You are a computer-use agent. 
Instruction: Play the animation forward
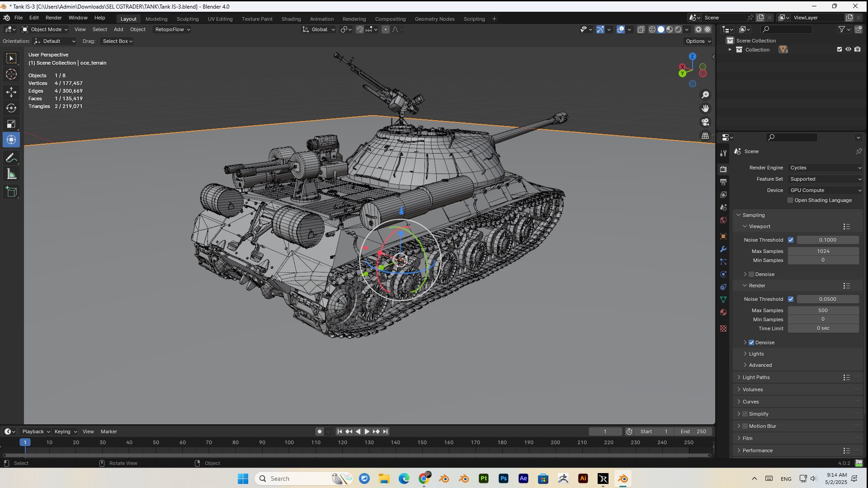(367, 432)
